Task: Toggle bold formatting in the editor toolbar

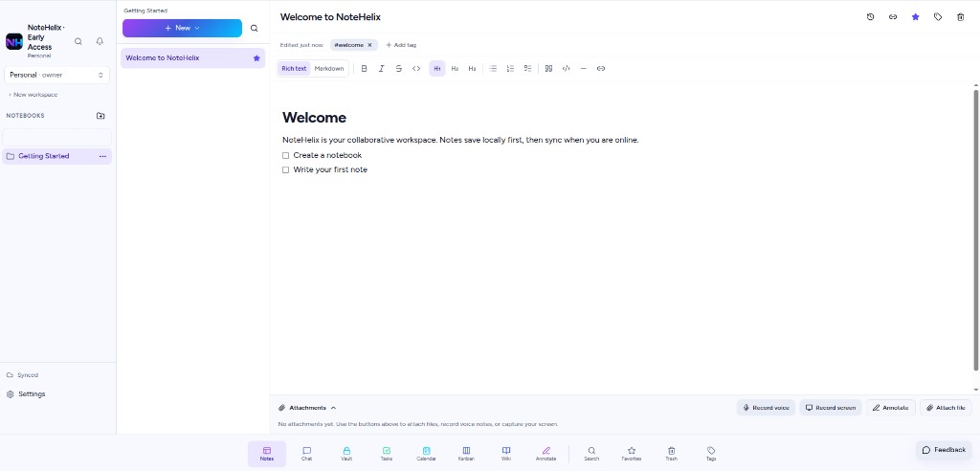Action: [x=364, y=69]
